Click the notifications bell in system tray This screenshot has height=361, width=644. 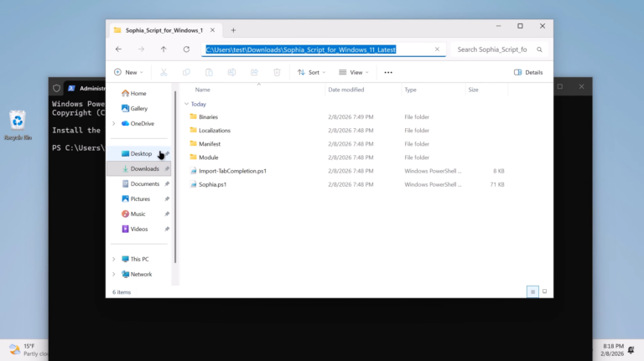631,350
